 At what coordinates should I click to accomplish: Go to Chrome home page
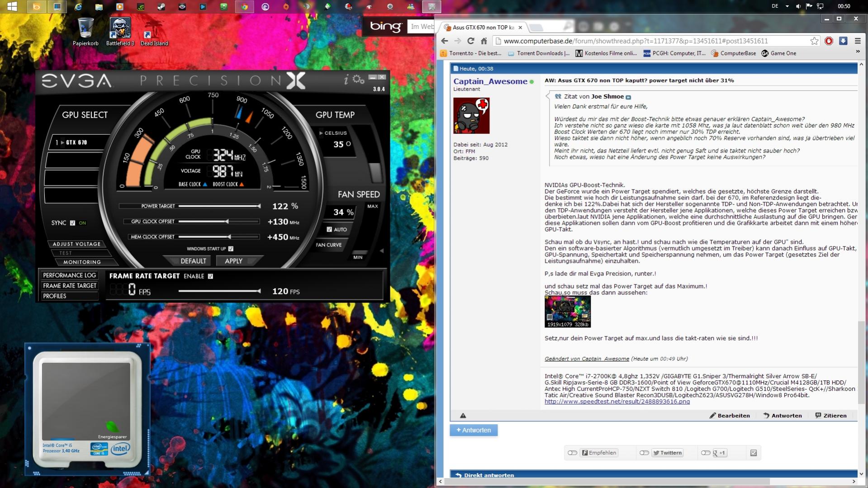[484, 41]
